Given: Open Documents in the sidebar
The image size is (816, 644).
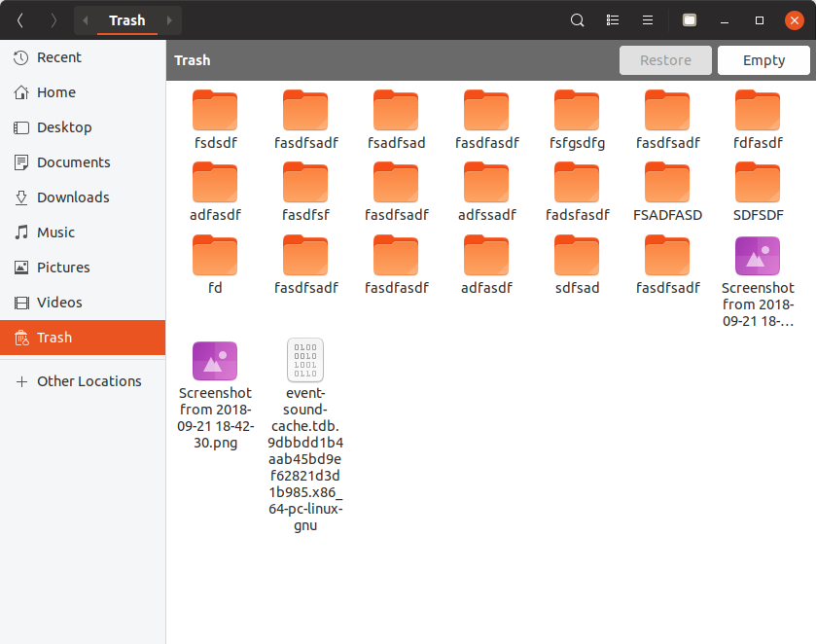Looking at the screenshot, I should pyautogui.click(x=83, y=162).
